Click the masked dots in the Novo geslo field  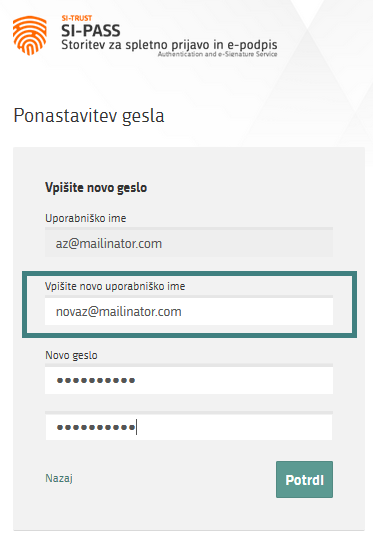click(96, 380)
